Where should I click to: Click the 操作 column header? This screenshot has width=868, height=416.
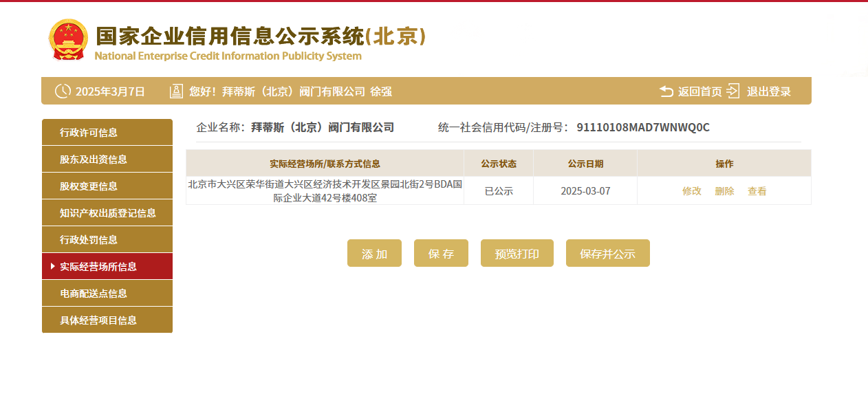(724, 164)
